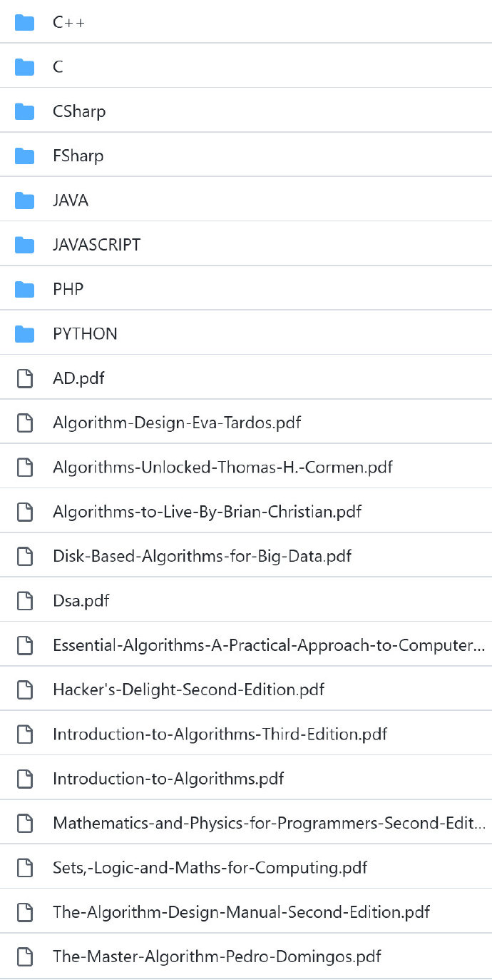Viewport: 492px width, 980px height.
Task: Click the FSharp folder icon
Action: (24, 156)
